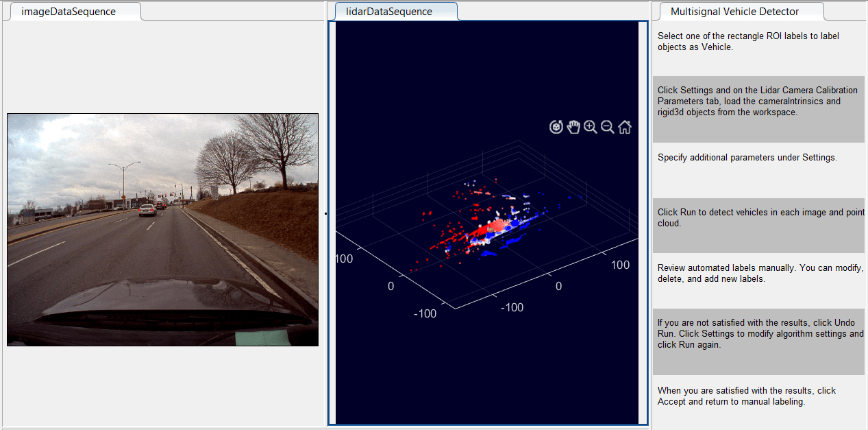The width and height of the screenshot is (868, 430).
Task: Click the Accept and return instruction text
Action: coord(747,396)
